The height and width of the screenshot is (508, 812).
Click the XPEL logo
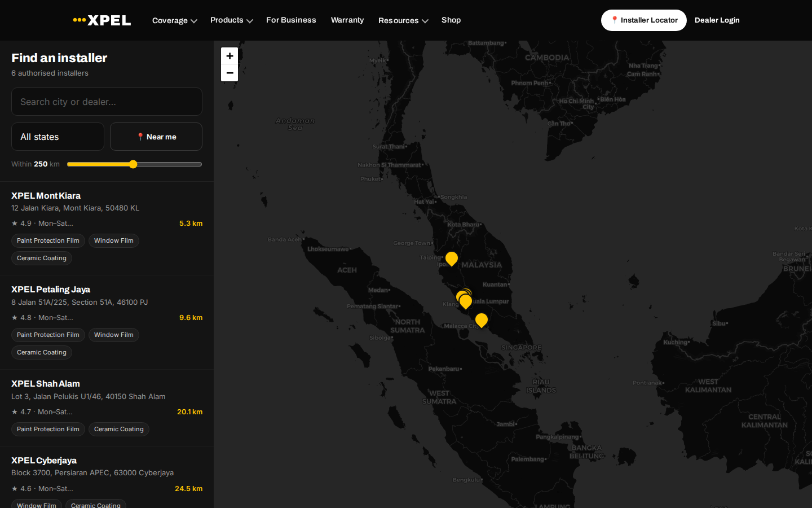(x=102, y=20)
